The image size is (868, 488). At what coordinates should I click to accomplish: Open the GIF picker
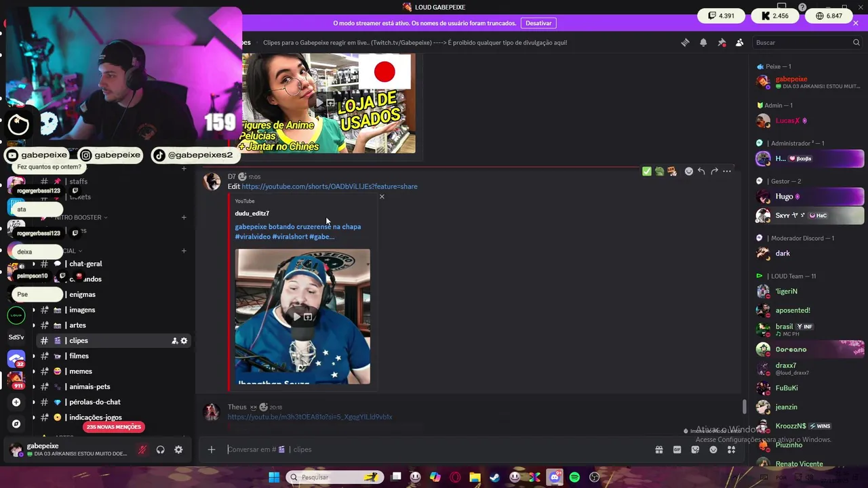click(x=677, y=449)
